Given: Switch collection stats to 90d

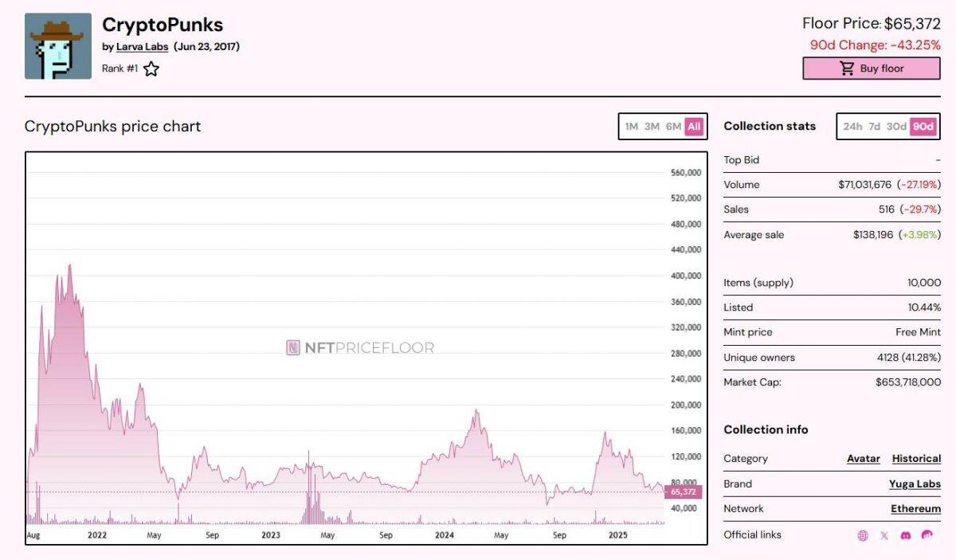Looking at the screenshot, I should (x=923, y=127).
